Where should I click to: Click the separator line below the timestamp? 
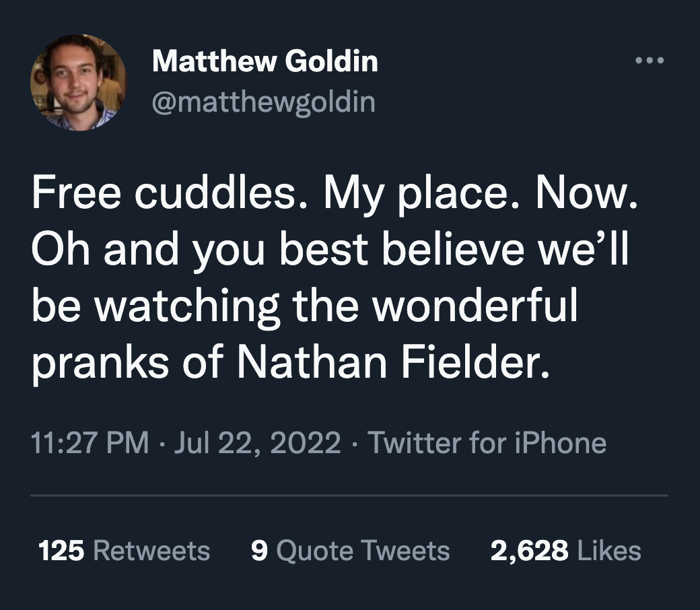click(x=350, y=496)
